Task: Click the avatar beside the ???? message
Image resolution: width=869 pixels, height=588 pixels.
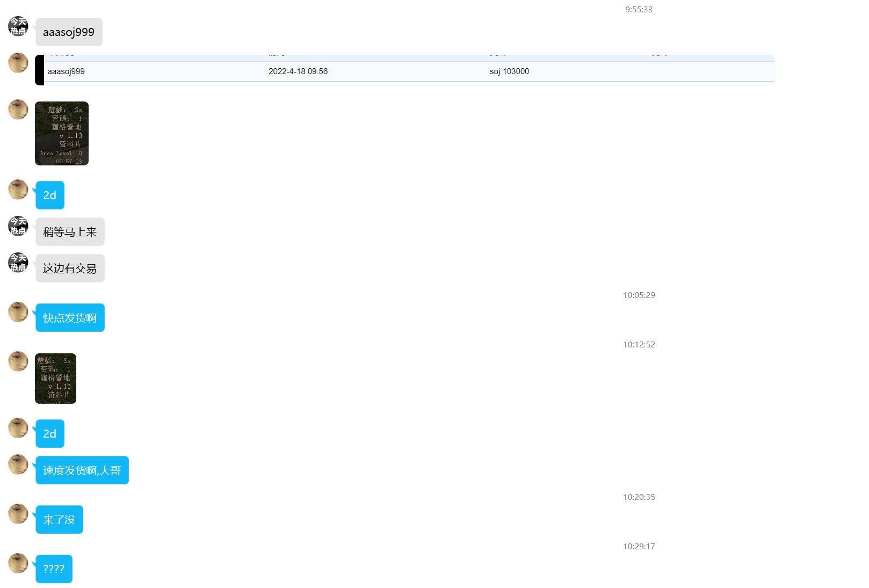Action: coord(18,563)
